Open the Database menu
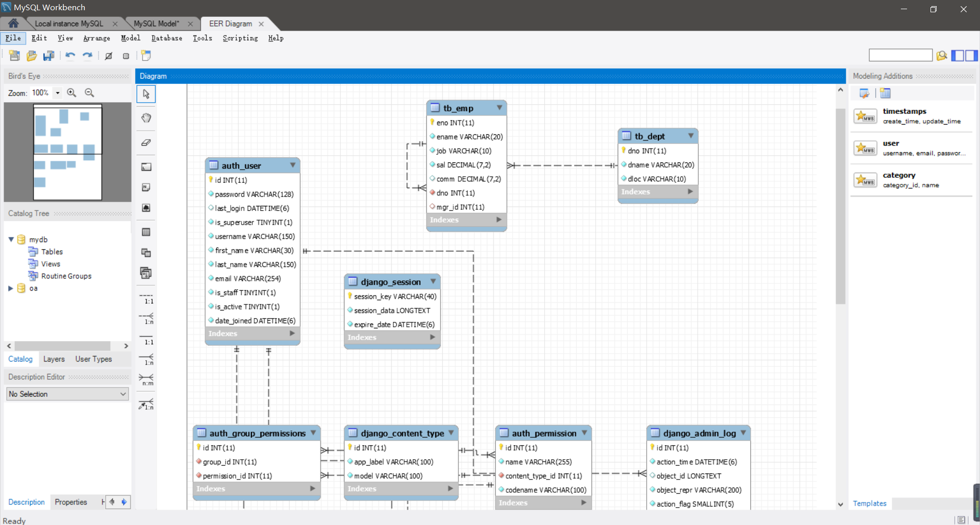Viewport: 980px width, 525px height. [x=166, y=38]
